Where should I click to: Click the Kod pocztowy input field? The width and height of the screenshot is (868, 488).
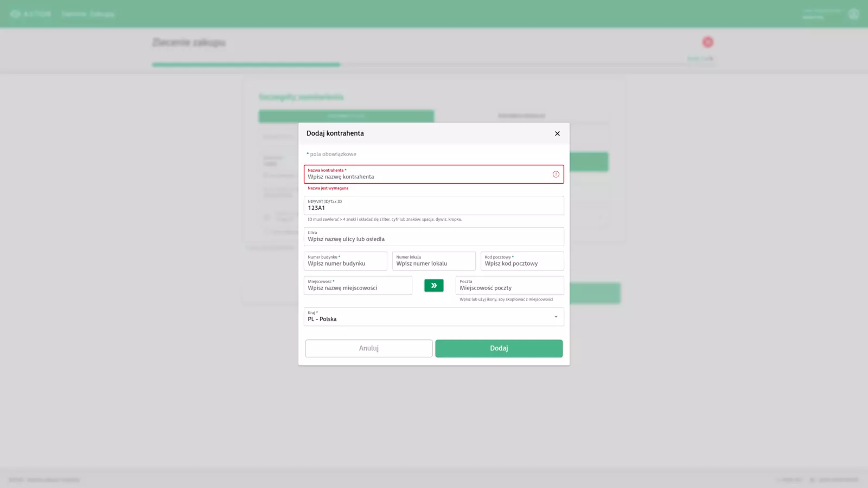[x=522, y=264]
